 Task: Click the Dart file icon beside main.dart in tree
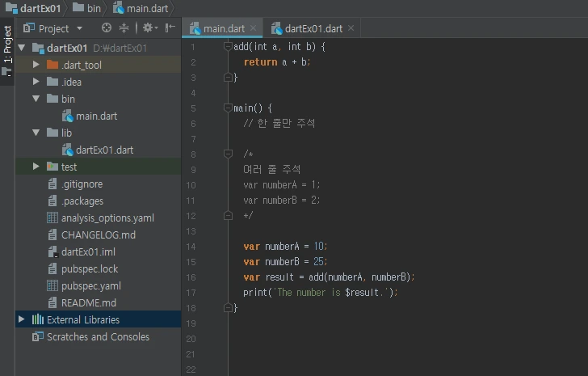point(68,116)
